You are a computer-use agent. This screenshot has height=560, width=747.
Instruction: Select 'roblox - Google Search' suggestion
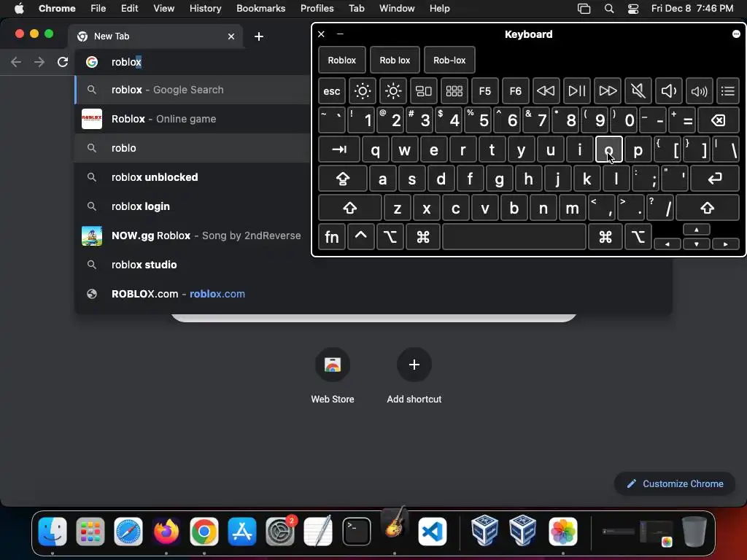[x=193, y=90]
